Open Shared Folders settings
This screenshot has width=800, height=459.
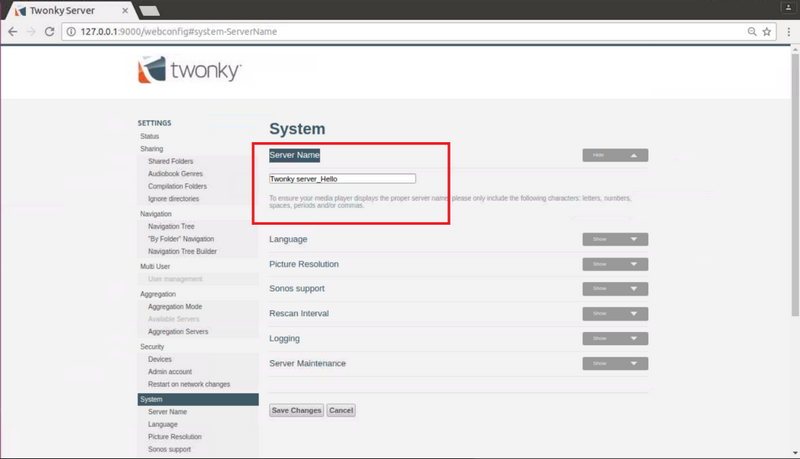pos(170,161)
